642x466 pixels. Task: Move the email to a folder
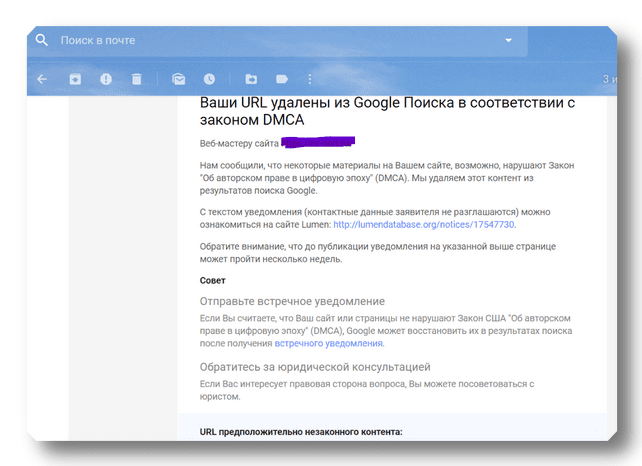(251, 79)
